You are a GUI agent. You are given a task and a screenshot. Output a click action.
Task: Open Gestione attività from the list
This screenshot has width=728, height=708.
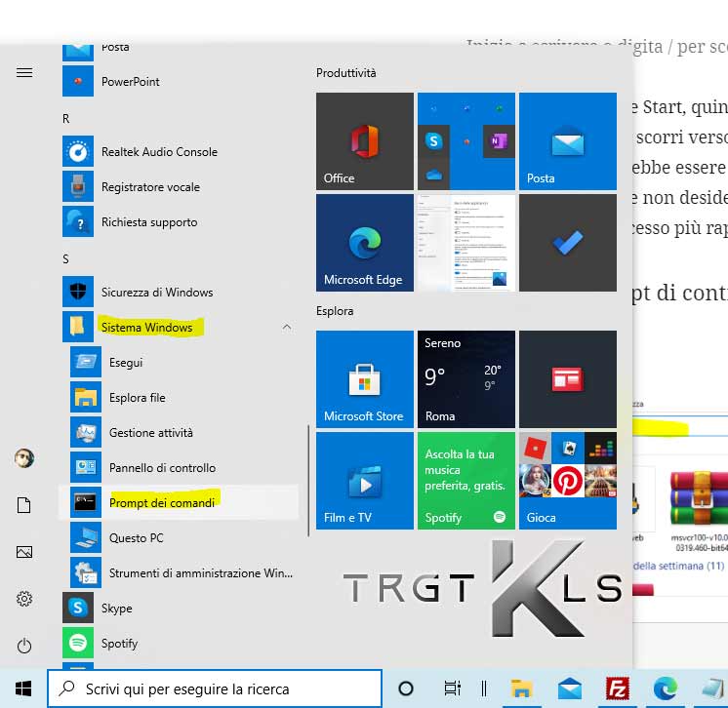tap(150, 432)
